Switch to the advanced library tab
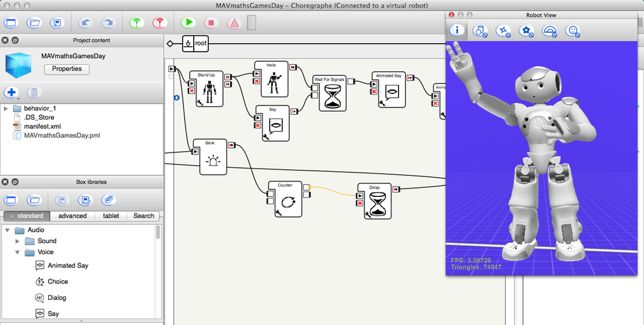 pos(72,216)
